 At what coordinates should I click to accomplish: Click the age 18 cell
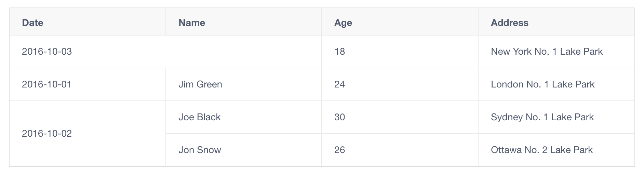point(400,52)
